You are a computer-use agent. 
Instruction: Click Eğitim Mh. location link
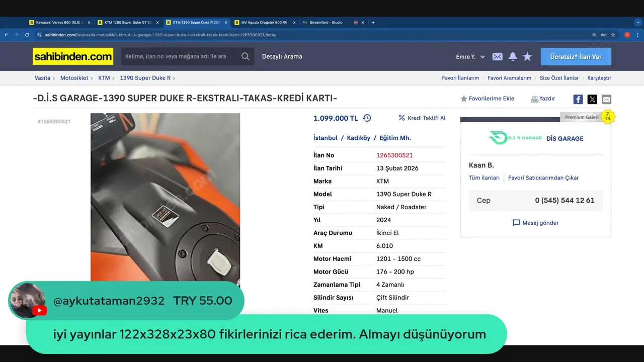tap(395, 138)
